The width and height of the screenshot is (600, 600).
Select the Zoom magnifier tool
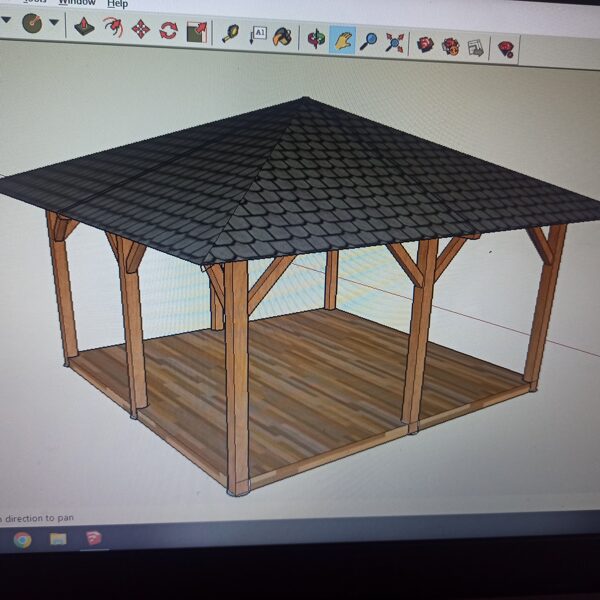pyautogui.click(x=369, y=42)
